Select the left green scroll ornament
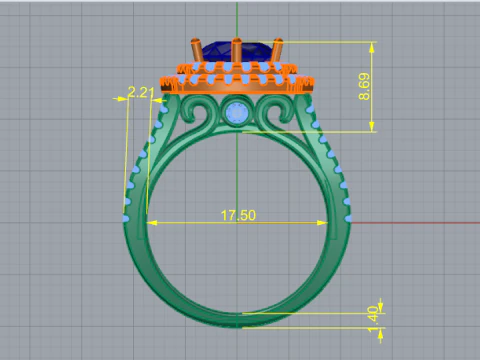Image resolution: width=480 pixels, height=360 pixels. (199, 110)
